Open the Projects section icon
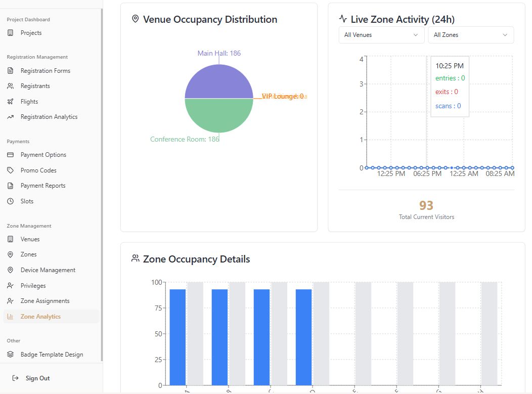This screenshot has height=394, width=532. pyautogui.click(x=10, y=32)
